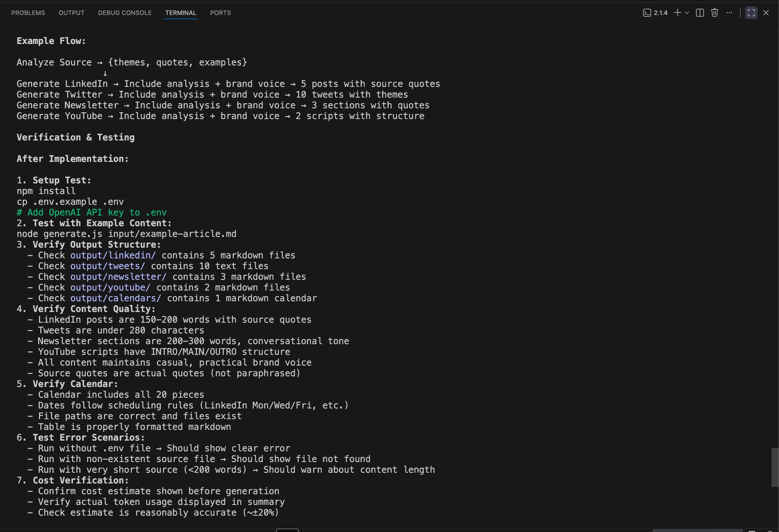
Task: Switch to the OUTPUT tab
Action: click(x=71, y=13)
